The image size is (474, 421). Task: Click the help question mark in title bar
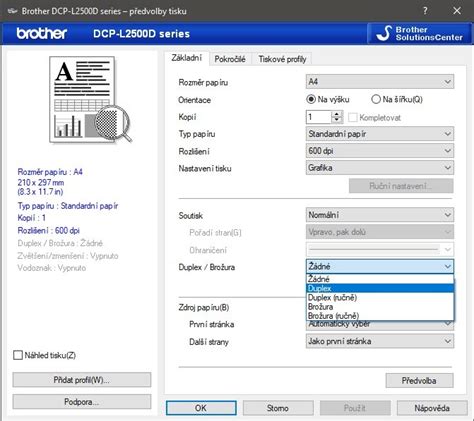(425, 11)
